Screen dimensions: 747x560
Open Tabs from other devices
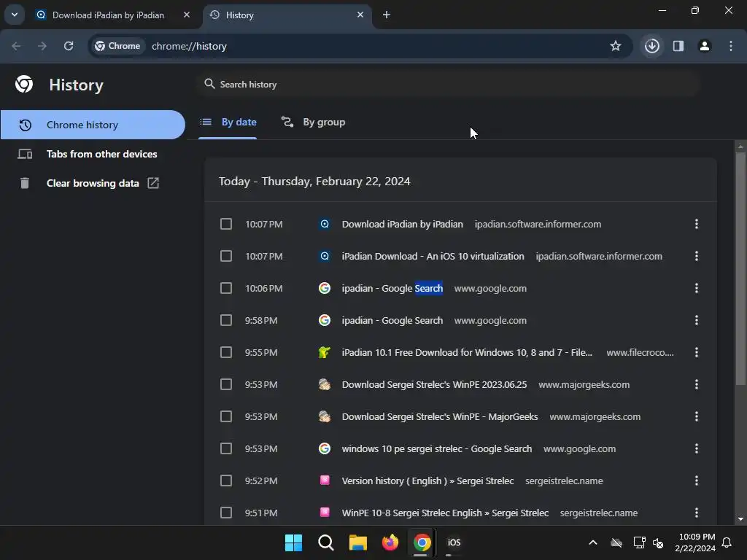[93, 154]
